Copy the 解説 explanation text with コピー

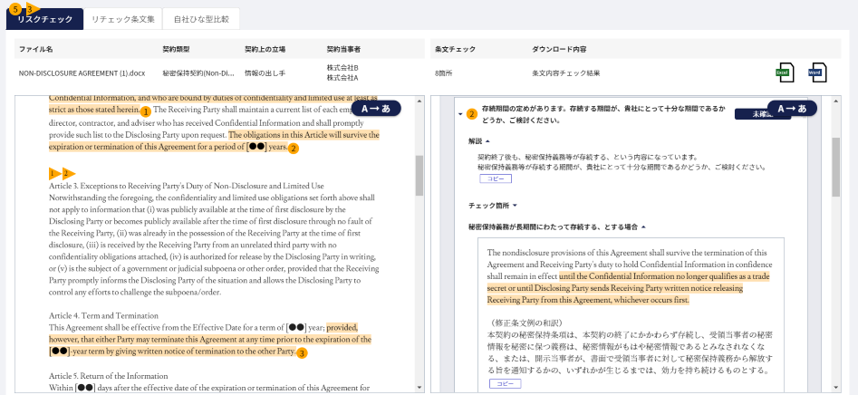pos(495,178)
